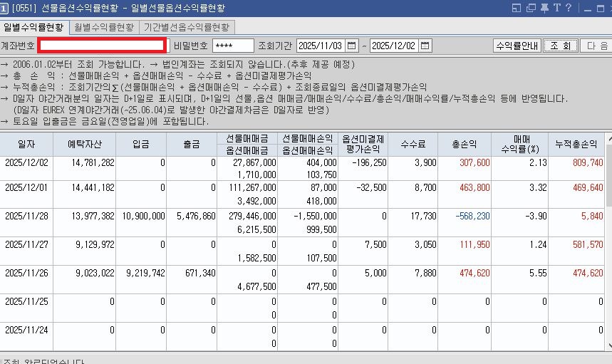Click the table scrollbar down arrow
The height and width of the screenshot is (364, 612).
[x=609, y=345]
